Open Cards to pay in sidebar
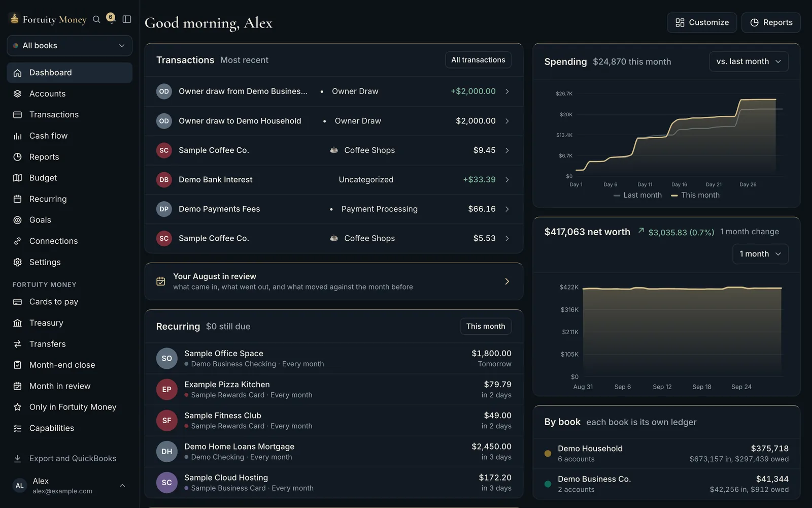 coord(70,302)
